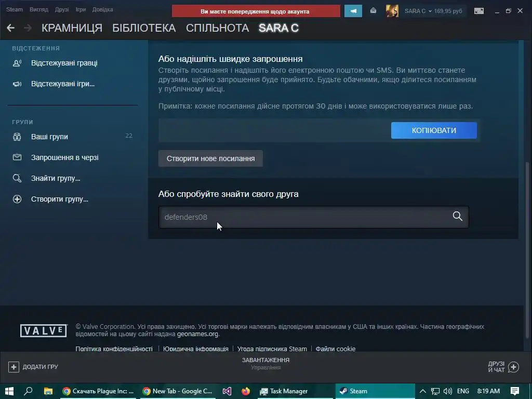Open Windows notification center icon
The image size is (532, 399).
click(x=515, y=391)
